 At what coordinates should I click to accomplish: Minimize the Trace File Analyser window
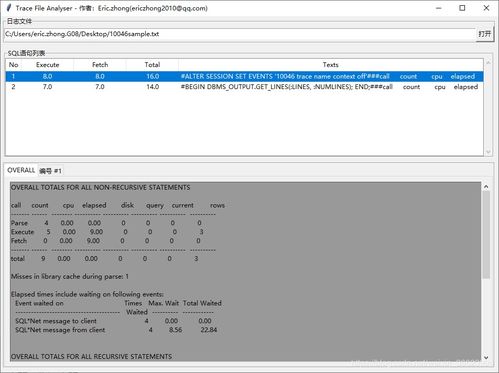(x=439, y=8)
